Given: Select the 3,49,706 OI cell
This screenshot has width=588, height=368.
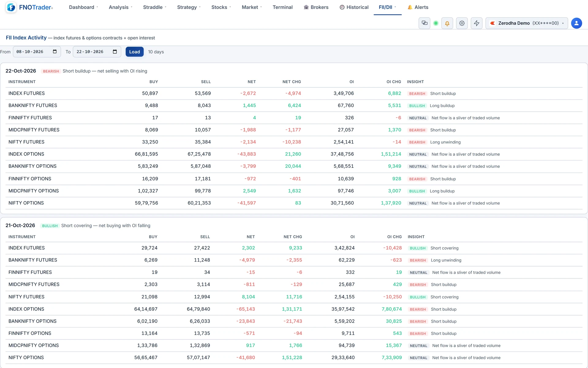Looking at the screenshot, I should coord(344,93).
